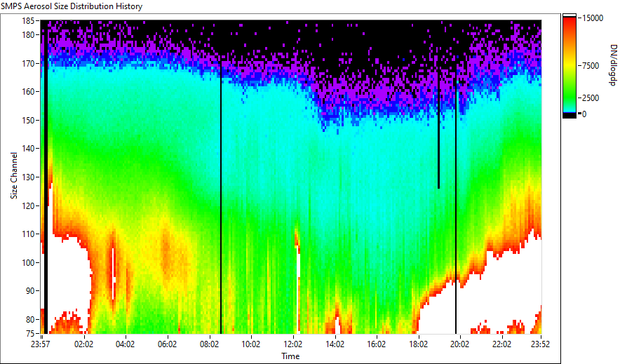The height and width of the screenshot is (364, 620).
Task: Click the 'Time' x-axis label
Action: [x=290, y=356]
